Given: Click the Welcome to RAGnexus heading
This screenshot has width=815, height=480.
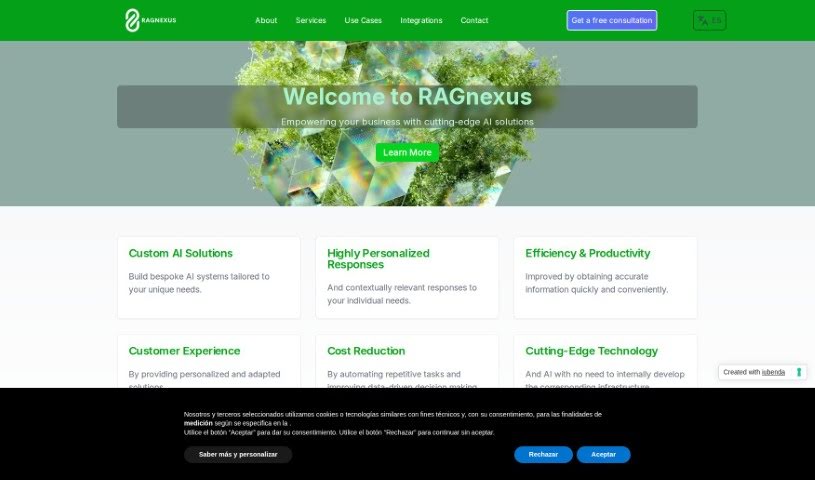Looking at the screenshot, I should coord(408,97).
